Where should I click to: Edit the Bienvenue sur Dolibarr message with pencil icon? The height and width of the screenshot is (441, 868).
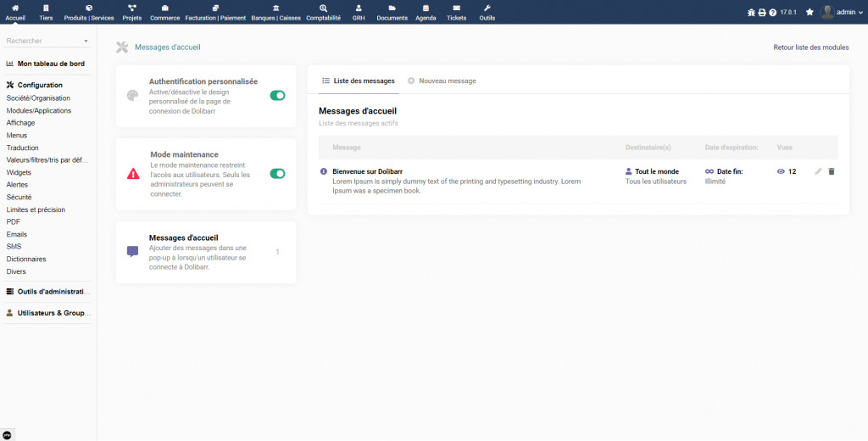click(x=818, y=172)
